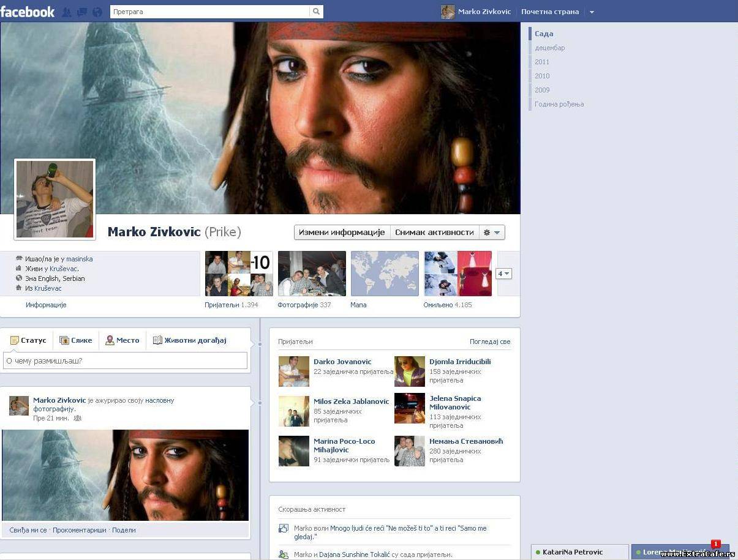Jump to децембар on timeline
Image resolution: width=738 pixels, height=560 pixels.
tap(549, 48)
